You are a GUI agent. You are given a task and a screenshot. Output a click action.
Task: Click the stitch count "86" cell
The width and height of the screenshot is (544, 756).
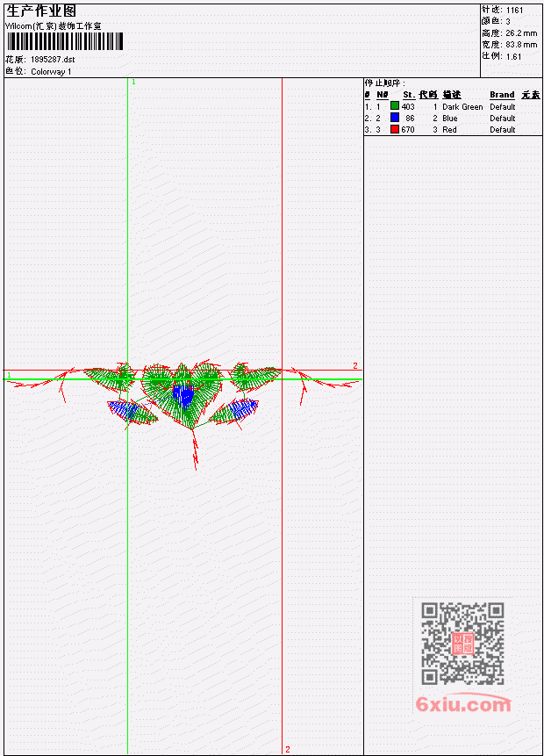410,119
